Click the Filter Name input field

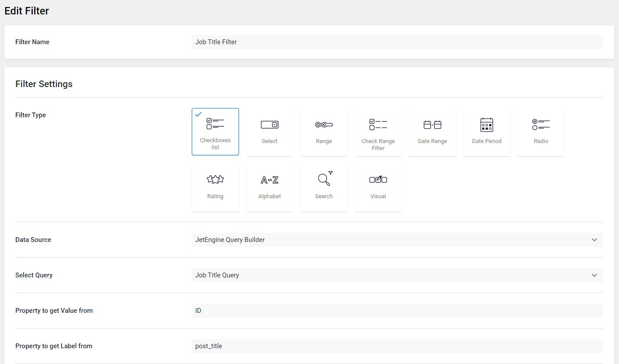(397, 42)
